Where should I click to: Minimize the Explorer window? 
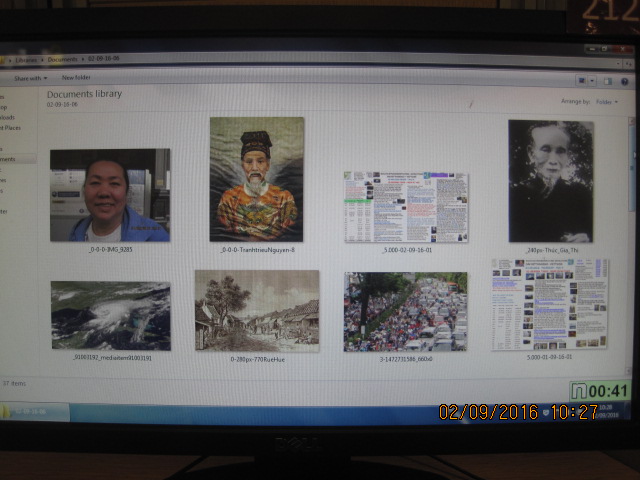point(591,49)
